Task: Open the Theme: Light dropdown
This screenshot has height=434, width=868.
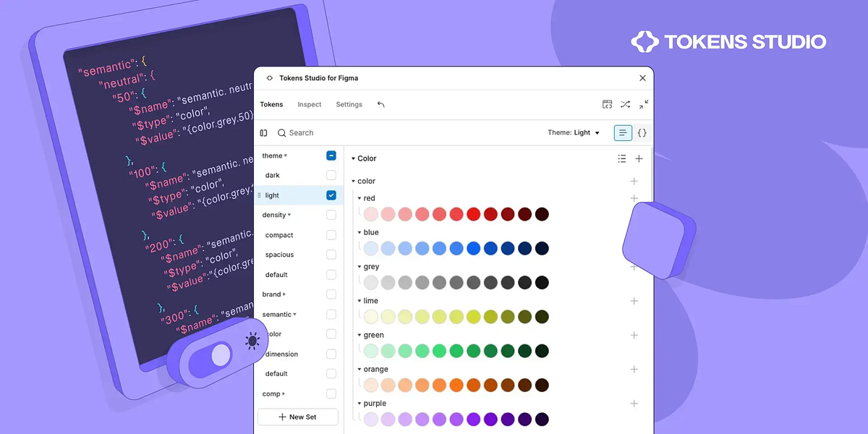Action: pos(574,133)
